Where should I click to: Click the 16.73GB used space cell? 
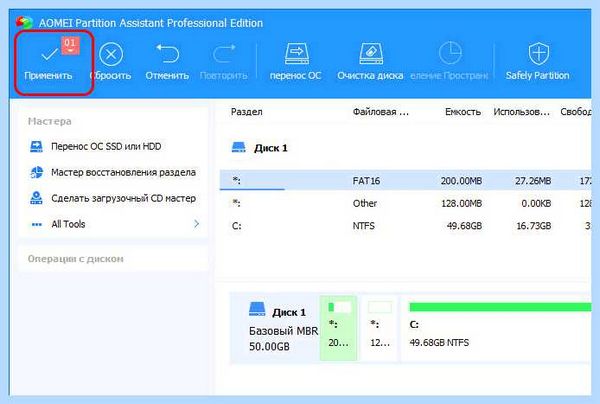pyautogui.click(x=533, y=226)
